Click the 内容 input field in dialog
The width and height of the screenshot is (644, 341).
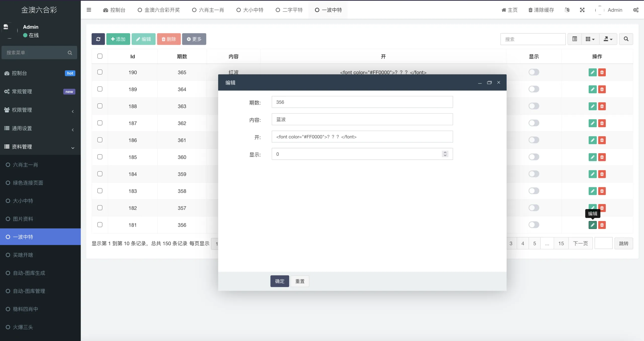(362, 119)
